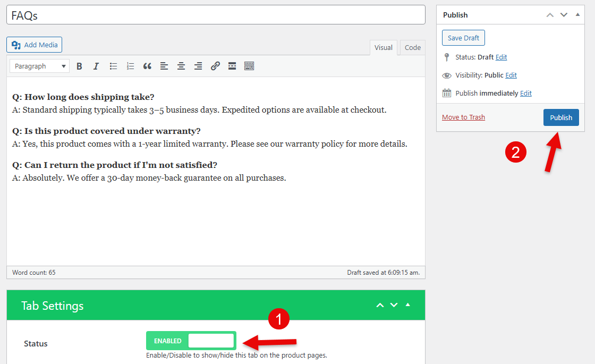
Task: Insert or edit a link
Action: tap(215, 66)
